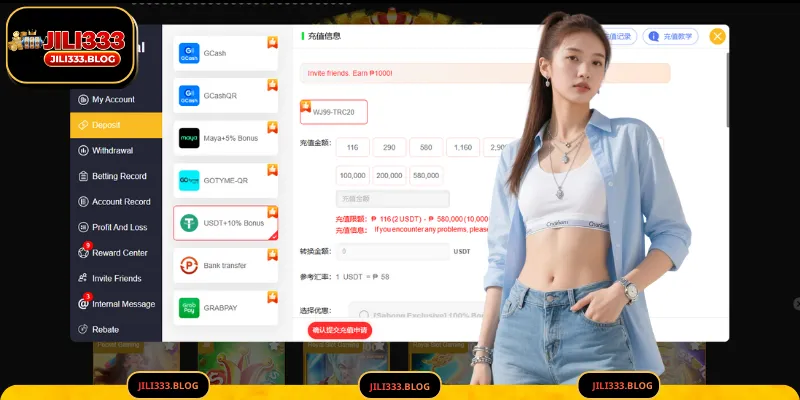The height and width of the screenshot is (400, 800).
Task: Click the Betting Record sidebar icon
Action: coord(83,176)
